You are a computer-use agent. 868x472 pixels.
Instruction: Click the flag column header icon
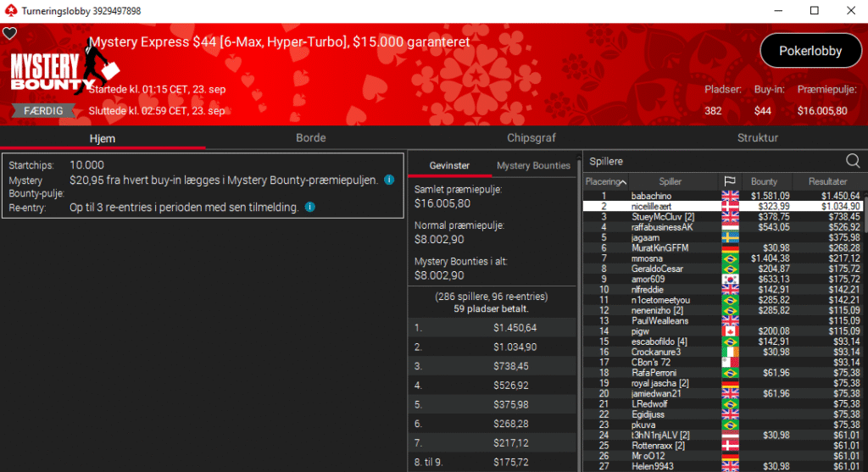tap(728, 181)
